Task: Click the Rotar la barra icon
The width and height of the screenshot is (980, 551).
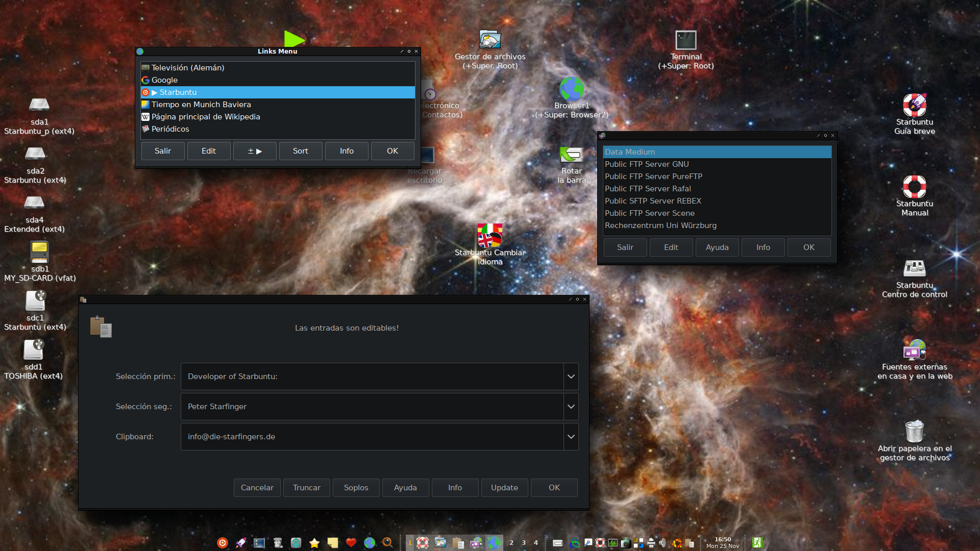Action: [572, 154]
